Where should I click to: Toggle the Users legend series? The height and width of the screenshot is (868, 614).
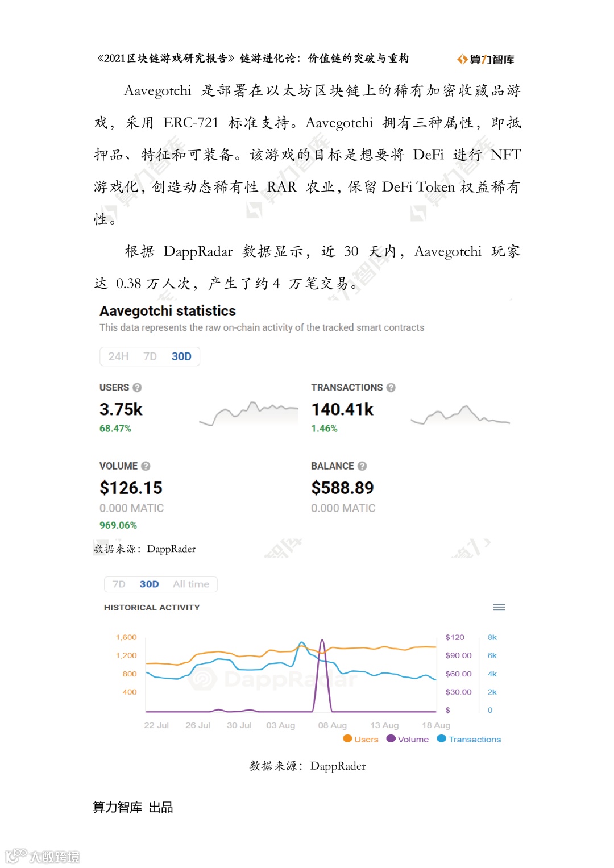[360, 739]
